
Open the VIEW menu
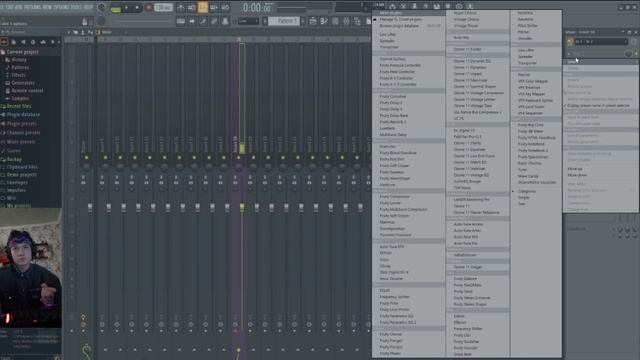tap(47, 7)
